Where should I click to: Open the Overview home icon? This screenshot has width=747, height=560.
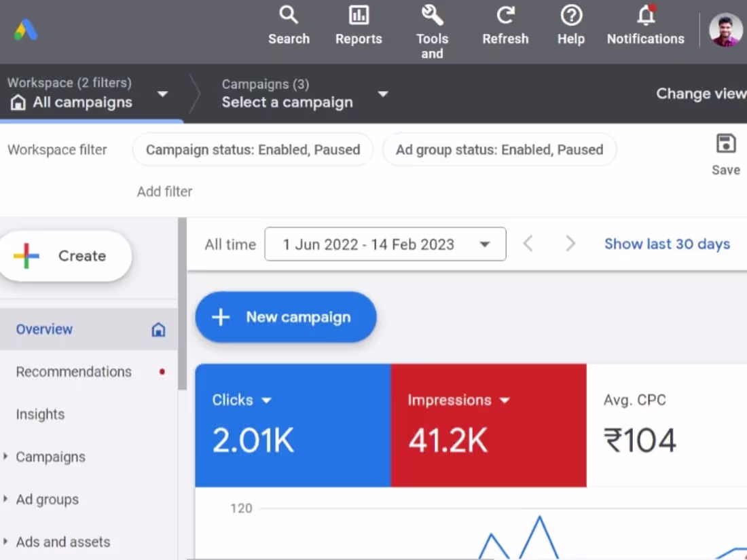(158, 329)
